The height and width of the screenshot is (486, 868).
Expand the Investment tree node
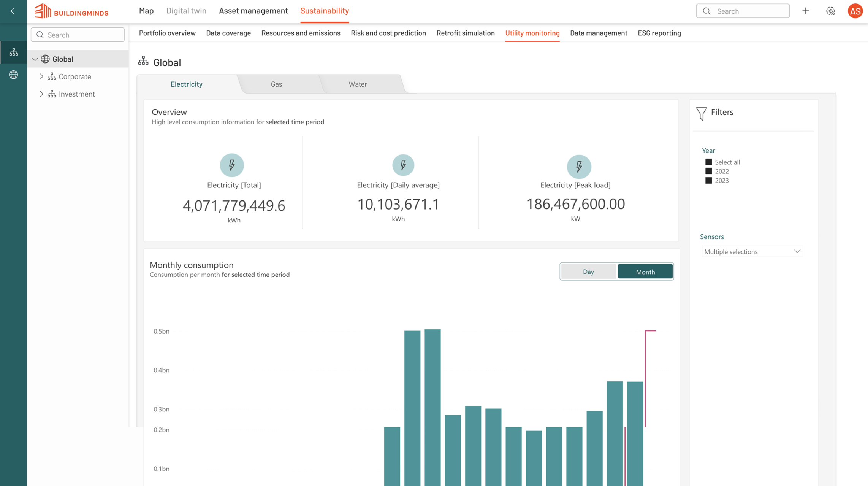point(41,94)
